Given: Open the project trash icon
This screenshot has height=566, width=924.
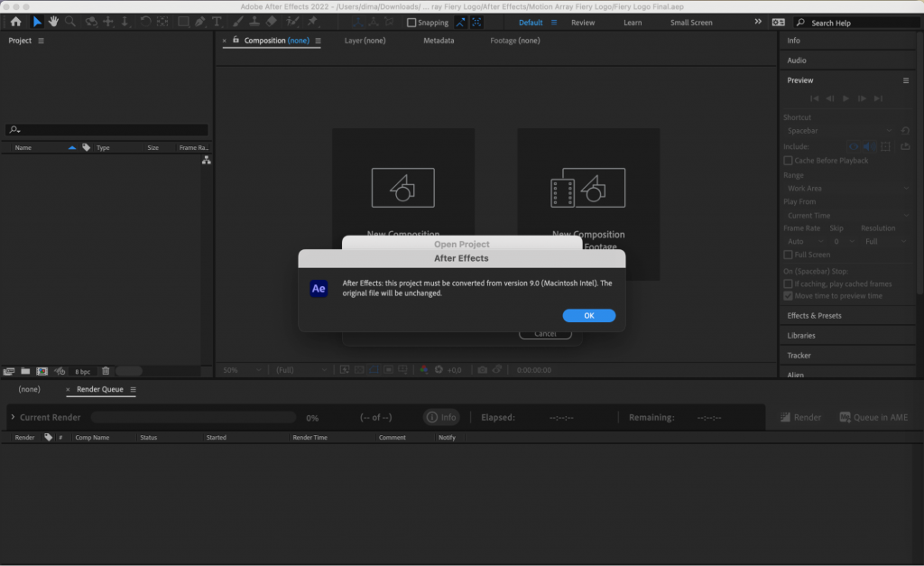Looking at the screenshot, I should 106,370.
